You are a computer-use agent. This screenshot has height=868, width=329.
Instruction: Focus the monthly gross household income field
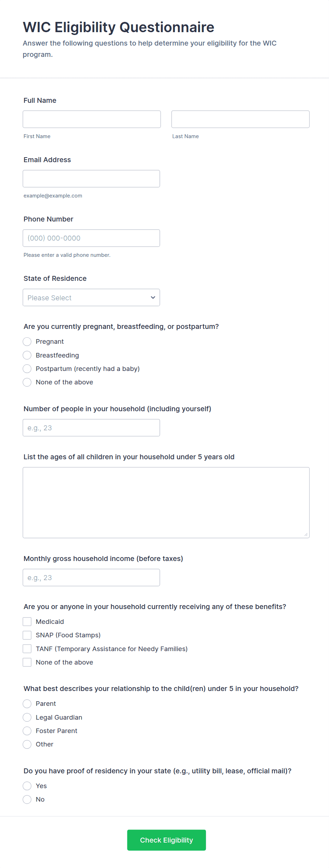point(91,578)
